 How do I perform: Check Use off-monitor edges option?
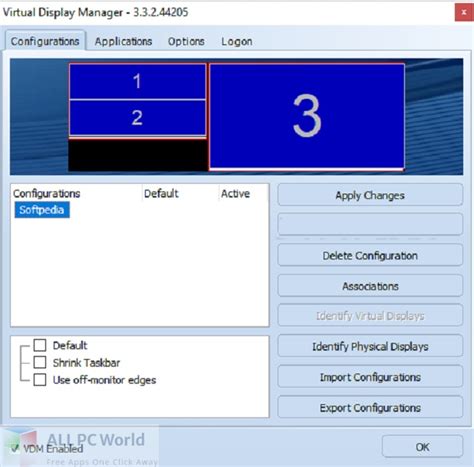[x=40, y=380]
